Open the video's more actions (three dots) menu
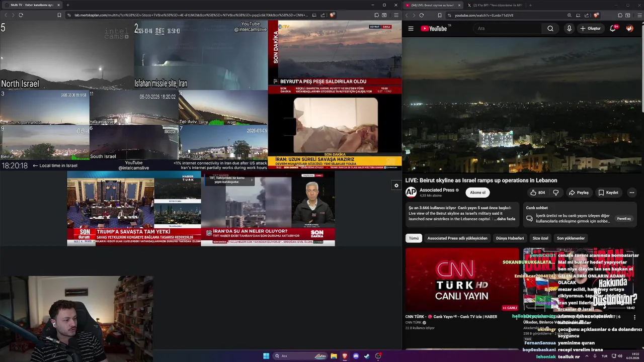Image resolution: width=644 pixels, height=362 pixels. [x=632, y=193]
